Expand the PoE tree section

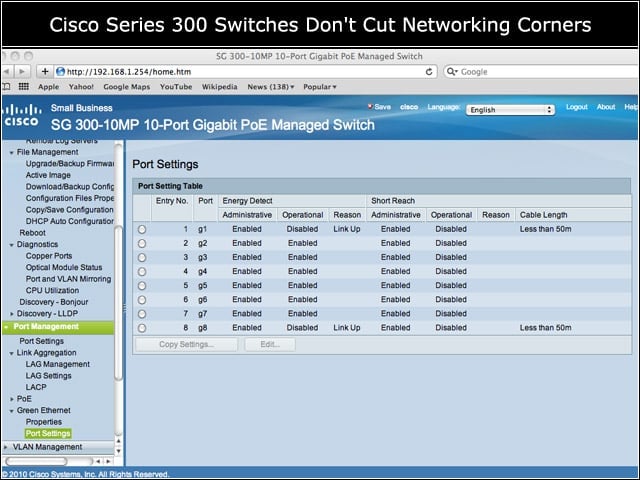point(11,399)
